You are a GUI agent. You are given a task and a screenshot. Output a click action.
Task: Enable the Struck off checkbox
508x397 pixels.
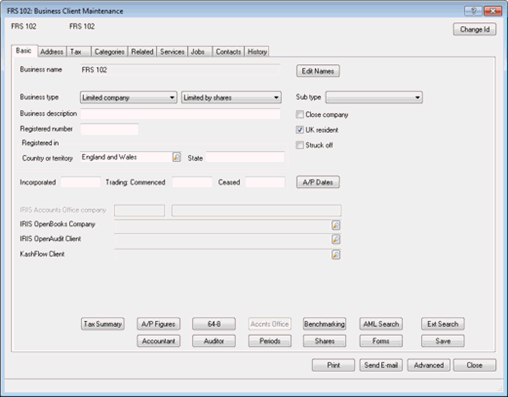coord(300,145)
